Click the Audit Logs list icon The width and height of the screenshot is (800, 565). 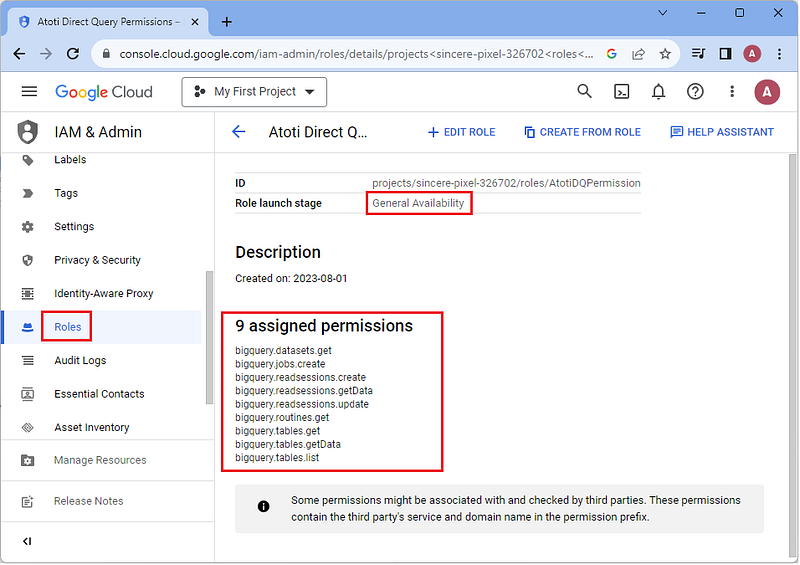pyautogui.click(x=28, y=361)
